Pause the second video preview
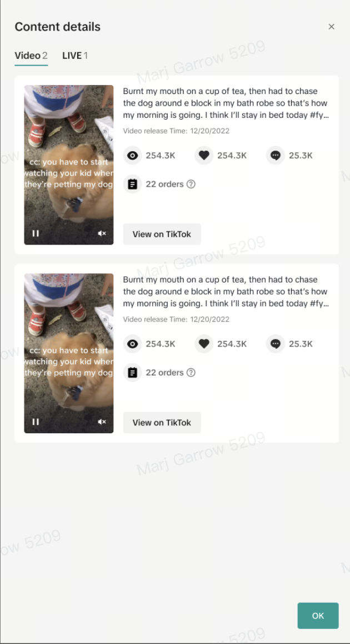 [x=36, y=422]
